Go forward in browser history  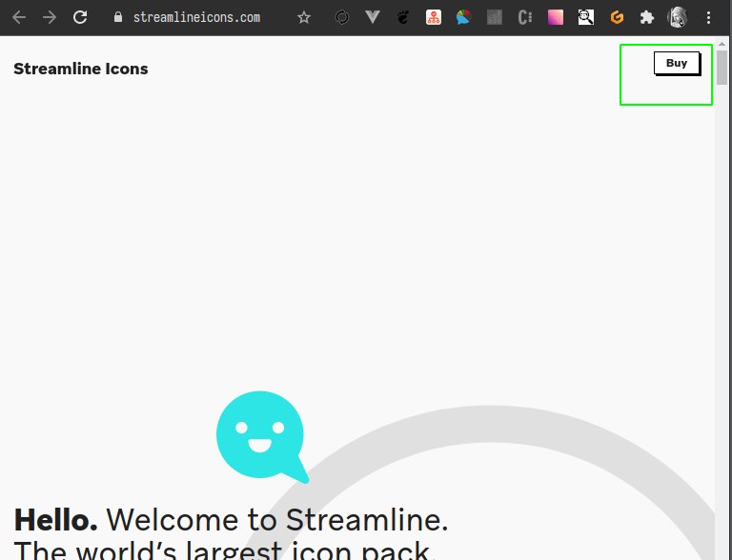pyautogui.click(x=50, y=18)
